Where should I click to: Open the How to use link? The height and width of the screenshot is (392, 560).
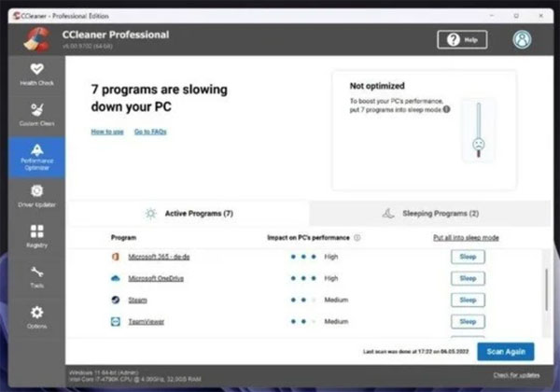tap(107, 132)
